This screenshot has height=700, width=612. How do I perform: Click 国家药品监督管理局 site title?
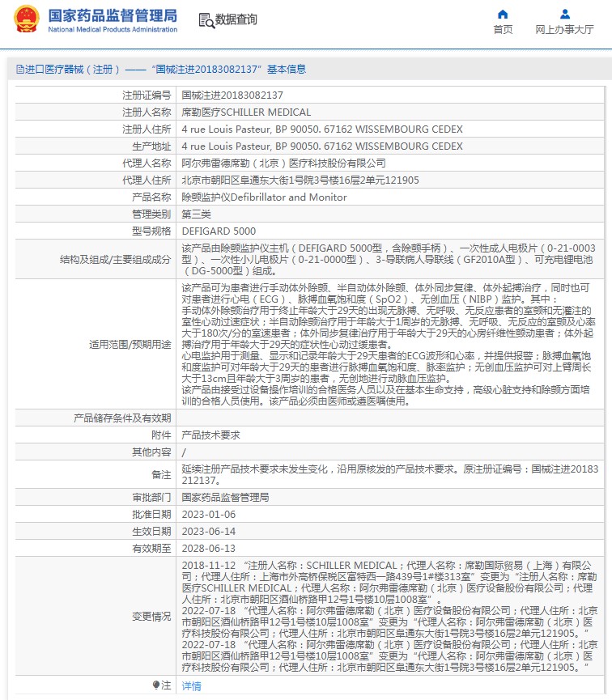[x=113, y=15]
